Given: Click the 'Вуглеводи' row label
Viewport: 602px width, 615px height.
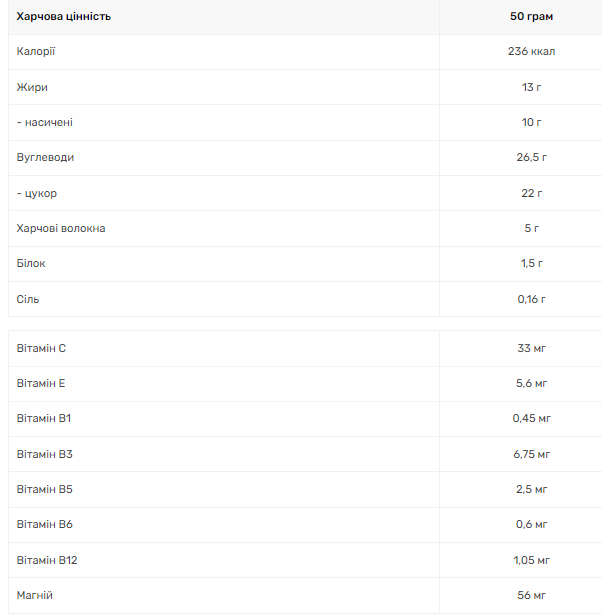Looking at the screenshot, I should click(x=45, y=157).
